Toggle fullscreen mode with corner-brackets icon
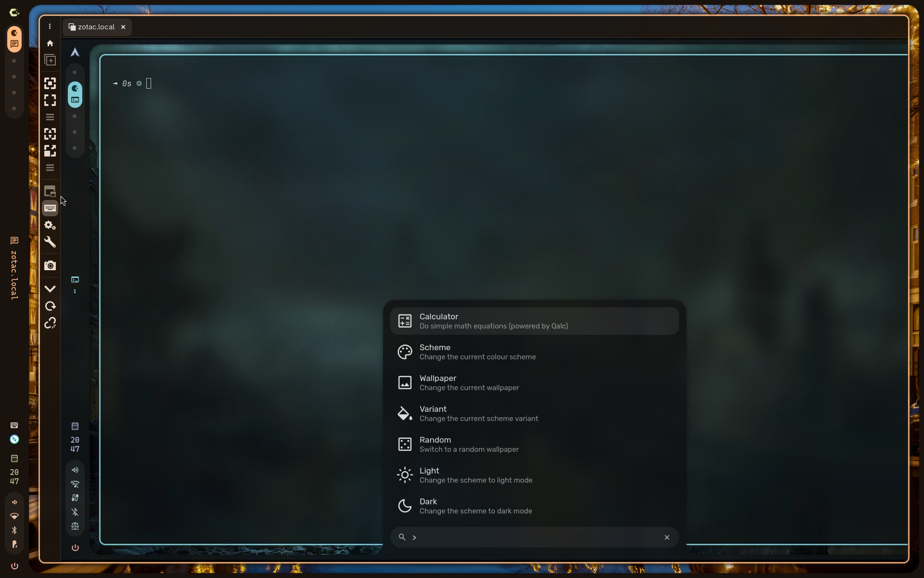924x578 pixels. 50,100
